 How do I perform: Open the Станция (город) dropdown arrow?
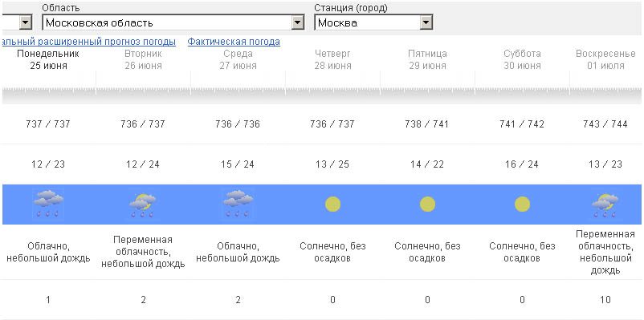coord(426,22)
